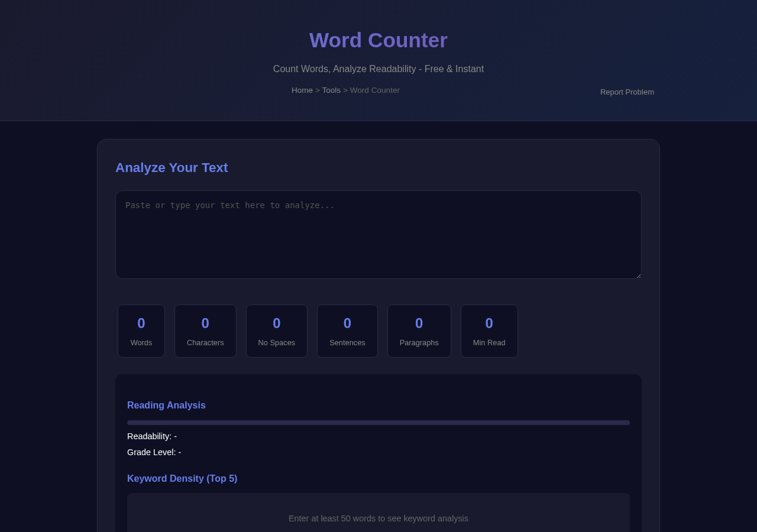The width and height of the screenshot is (757, 532).
Task: Click the 'Keyword Density (Top 5)' heading
Action: click(x=182, y=479)
